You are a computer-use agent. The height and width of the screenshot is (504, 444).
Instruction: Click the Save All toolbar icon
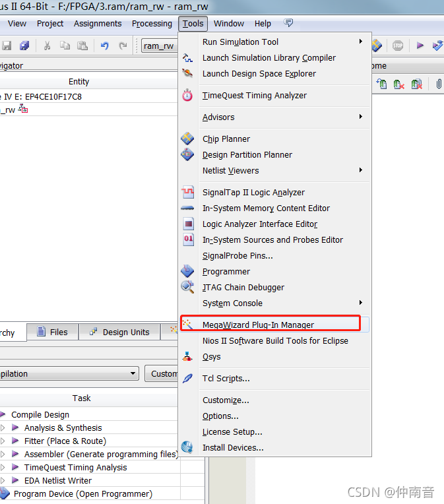[x=24, y=46]
